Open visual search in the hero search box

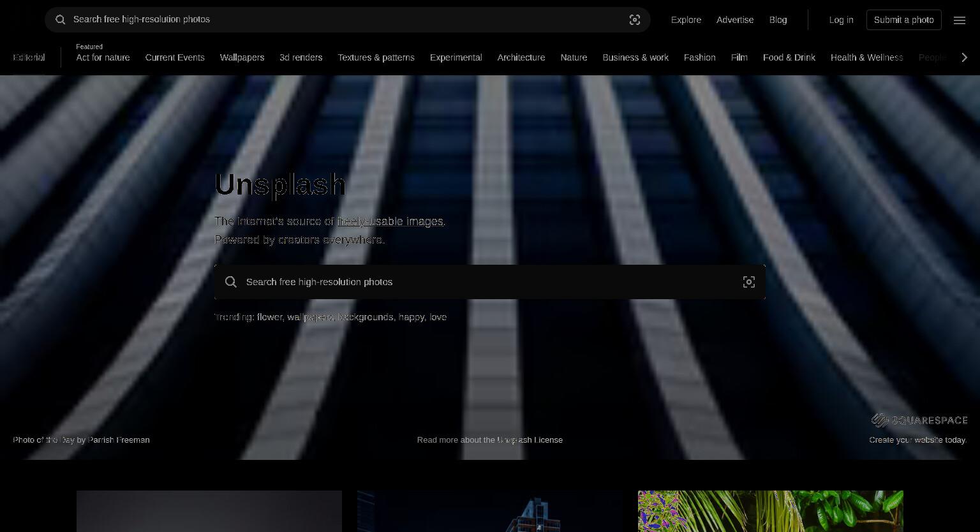tap(749, 282)
